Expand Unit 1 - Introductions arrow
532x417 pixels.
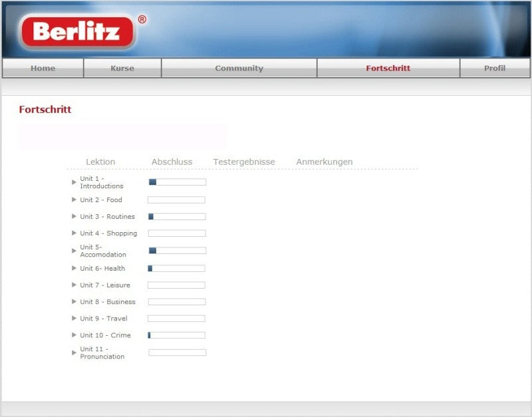74,182
